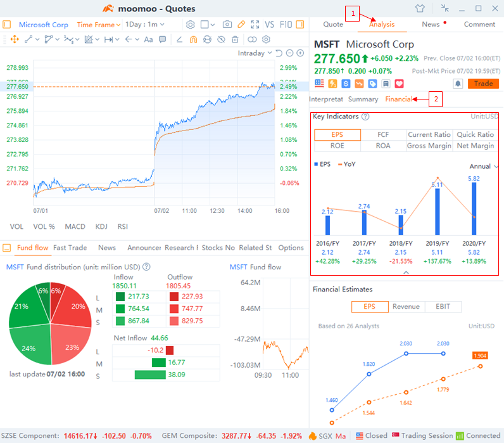Viewport: 504px width, 443px height.
Task: Reset chart view with undo arrow
Action: pyautogui.click(x=279, y=53)
